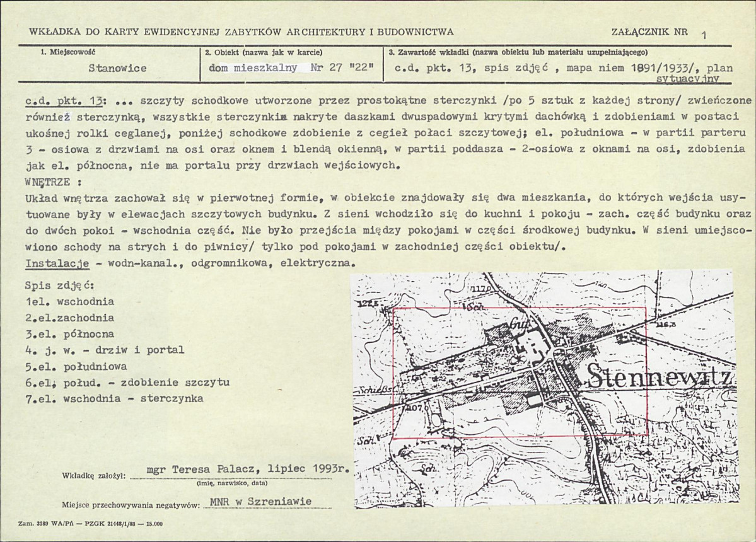Click the text 'c.d. pkt. 13, spis zdjęć'
Viewport: 756px width, 542px height.
tap(472, 69)
